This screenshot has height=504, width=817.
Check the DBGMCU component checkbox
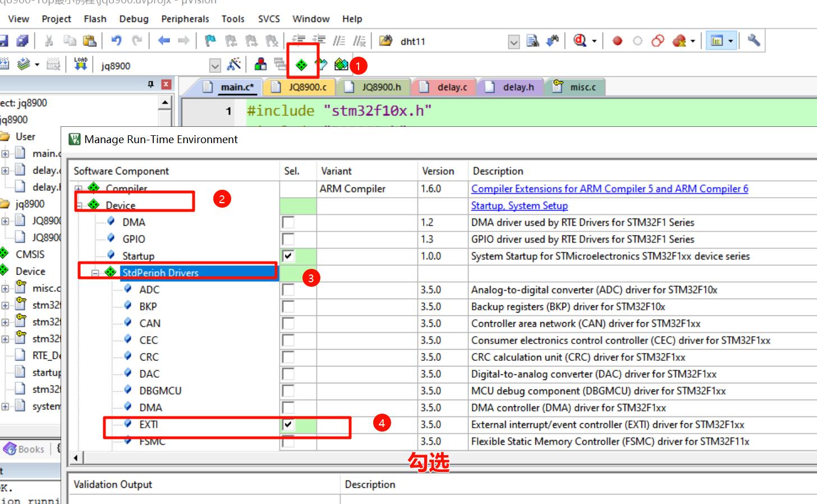pyautogui.click(x=288, y=391)
